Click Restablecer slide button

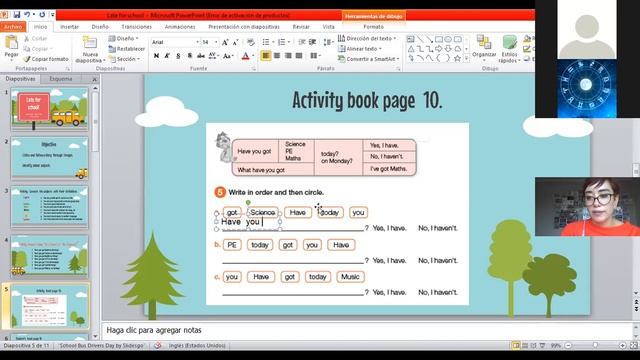[127, 49]
